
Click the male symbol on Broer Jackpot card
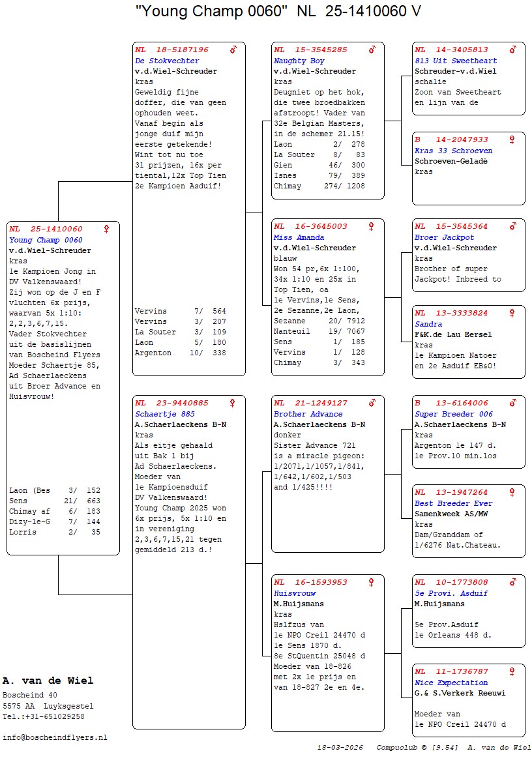[513, 226]
